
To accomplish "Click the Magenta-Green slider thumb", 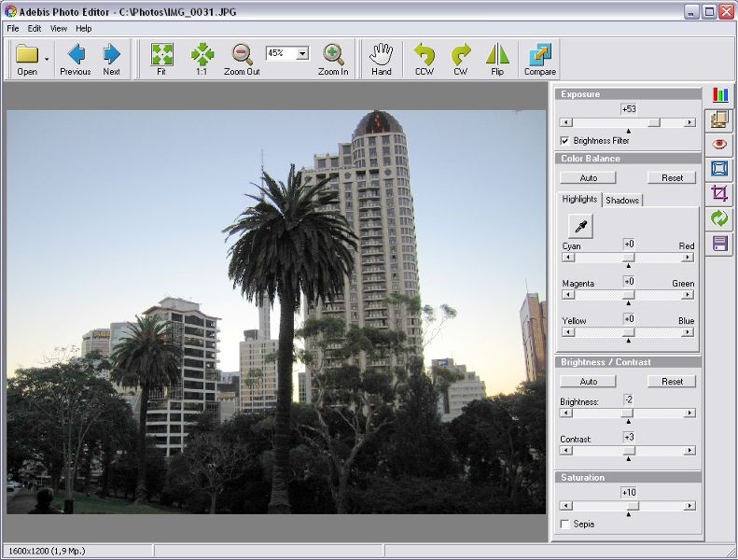I will click(629, 295).
